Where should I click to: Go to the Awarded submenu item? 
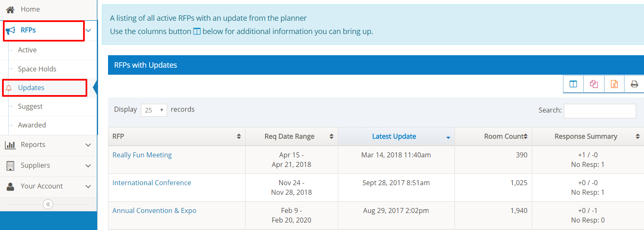32,125
